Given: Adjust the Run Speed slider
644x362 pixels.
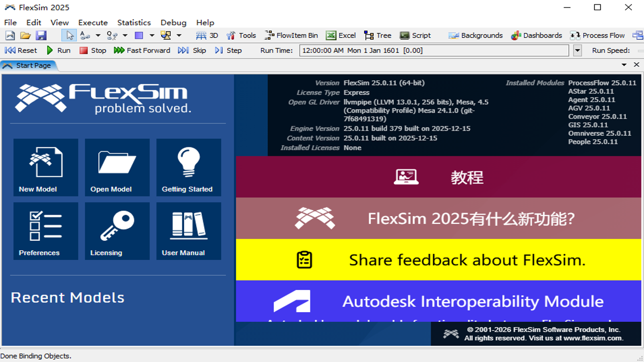Looking at the screenshot, I should tap(640, 50).
